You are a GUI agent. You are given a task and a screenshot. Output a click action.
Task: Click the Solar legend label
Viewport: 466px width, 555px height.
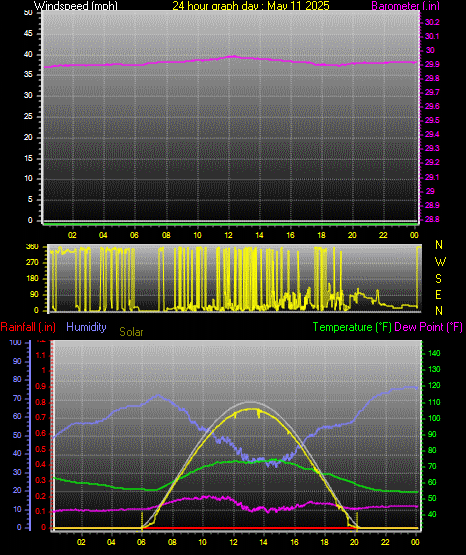[131, 332]
